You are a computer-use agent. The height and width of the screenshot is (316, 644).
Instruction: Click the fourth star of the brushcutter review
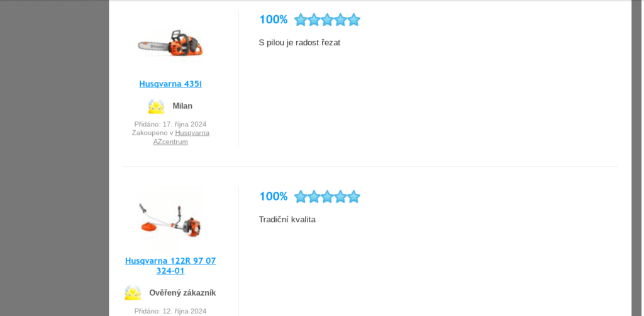click(340, 196)
